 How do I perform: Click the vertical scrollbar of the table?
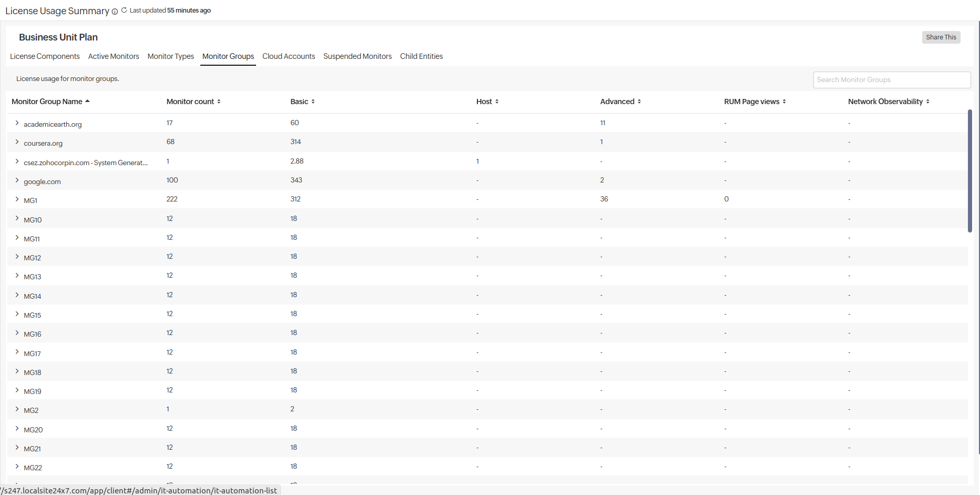click(970, 171)
